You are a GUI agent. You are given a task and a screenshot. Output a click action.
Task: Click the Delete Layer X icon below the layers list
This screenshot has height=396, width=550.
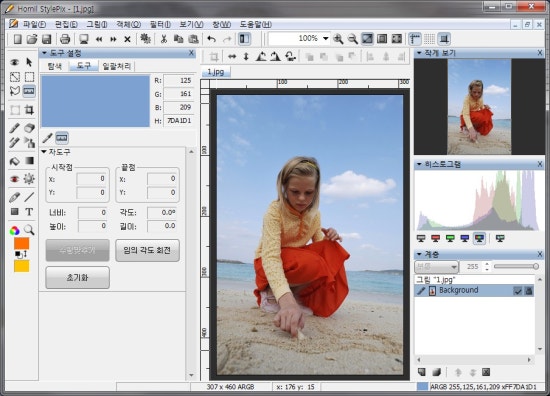[x=486, y=372]
